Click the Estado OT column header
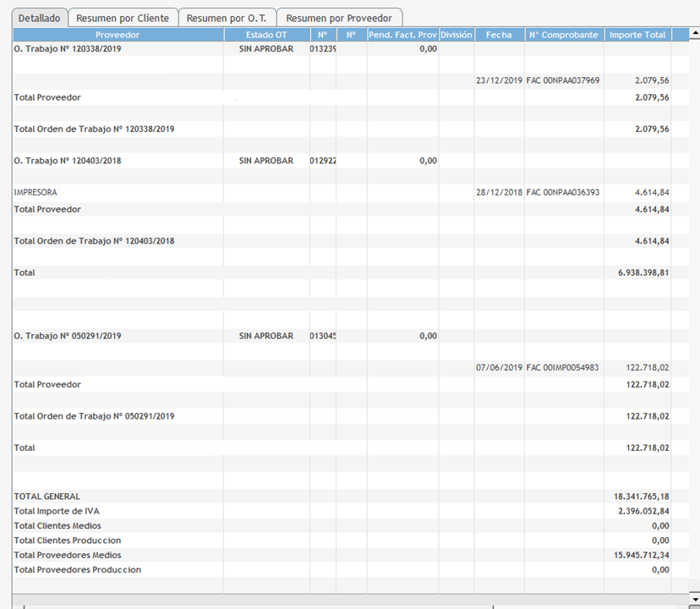 [x=266, y=36]
